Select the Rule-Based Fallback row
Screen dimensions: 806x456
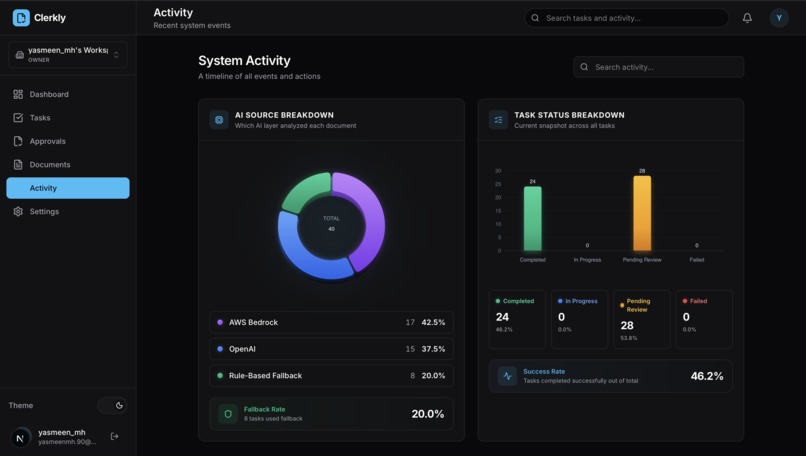331,376
